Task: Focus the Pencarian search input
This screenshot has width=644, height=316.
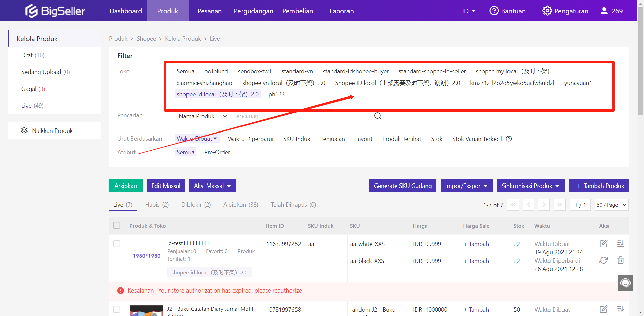Action: [298, 116]
